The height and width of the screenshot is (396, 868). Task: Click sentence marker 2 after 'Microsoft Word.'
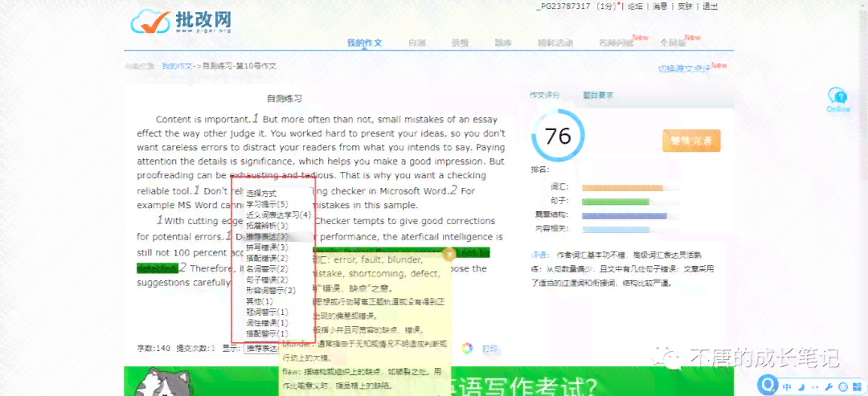point(453,190)
